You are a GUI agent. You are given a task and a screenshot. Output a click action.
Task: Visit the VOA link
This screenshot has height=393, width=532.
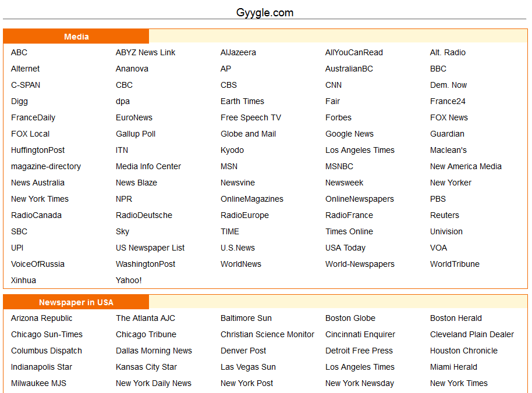click(x=439, y=248)
